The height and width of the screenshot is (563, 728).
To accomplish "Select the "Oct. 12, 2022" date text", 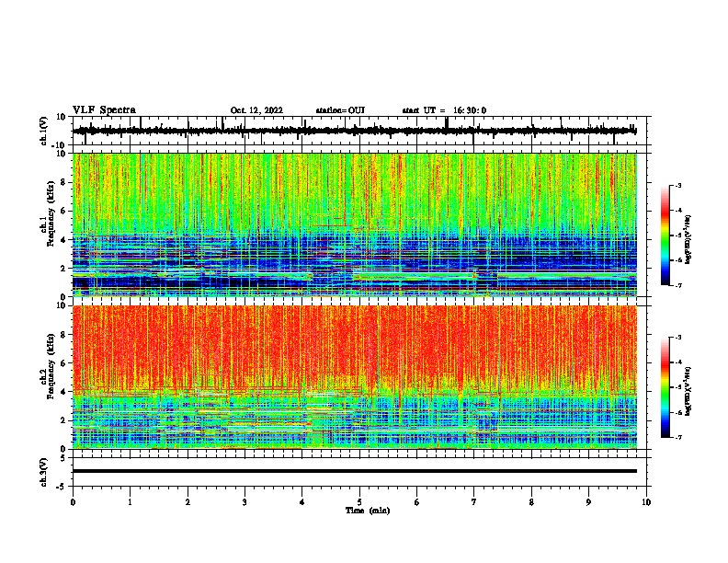I will 256,110.
